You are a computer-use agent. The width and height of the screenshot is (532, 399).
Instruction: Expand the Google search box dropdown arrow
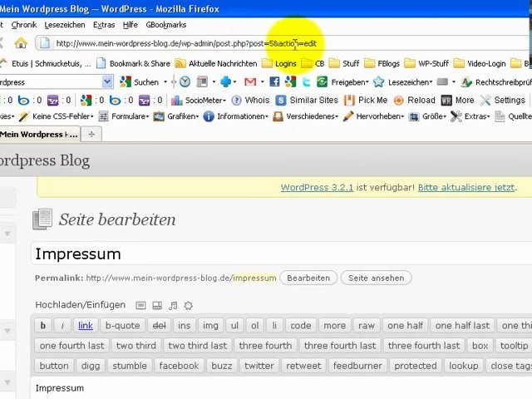coord(107,82)
